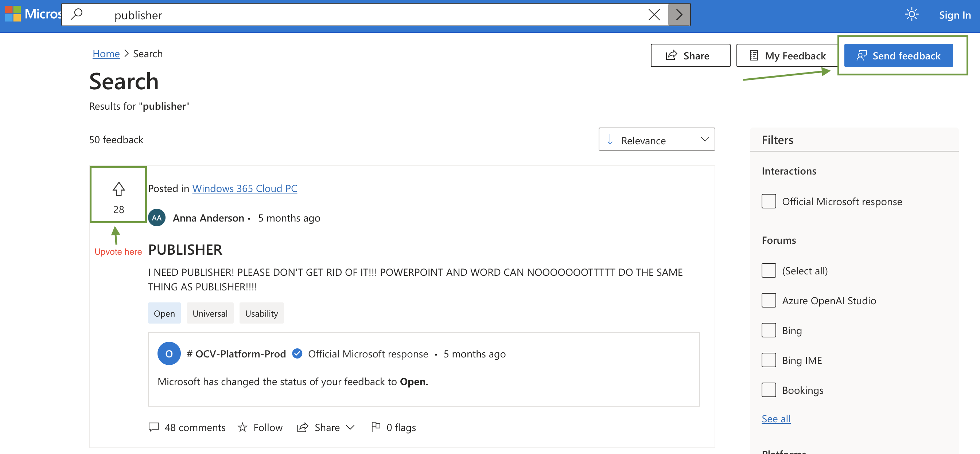Click the Open status tag
The image size is (980, 454).
pyautogui.click(x=164, y=313)
